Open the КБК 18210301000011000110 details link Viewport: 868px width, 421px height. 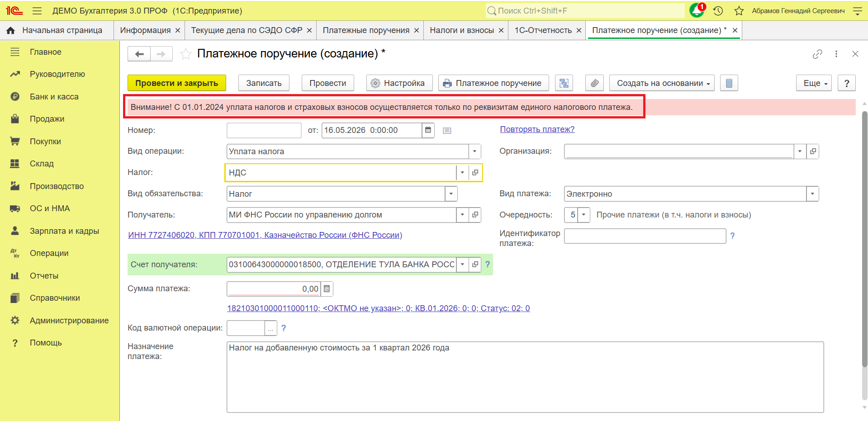[379, 308]
